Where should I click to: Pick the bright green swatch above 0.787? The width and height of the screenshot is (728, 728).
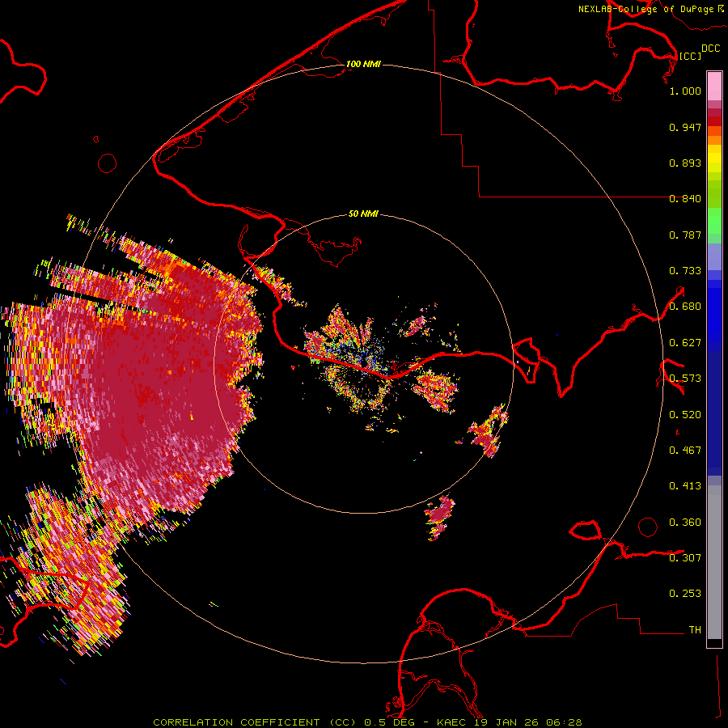coord(714,221)
